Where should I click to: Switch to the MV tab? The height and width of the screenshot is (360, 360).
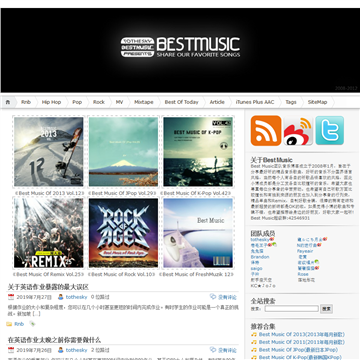[119, 102]
